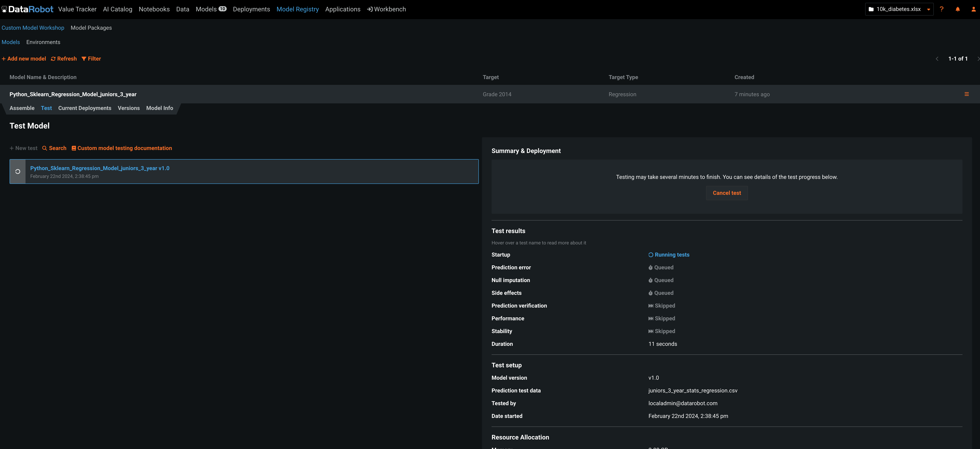
Task: Open the notifications bell icon
Action: (x=957, y=9)
